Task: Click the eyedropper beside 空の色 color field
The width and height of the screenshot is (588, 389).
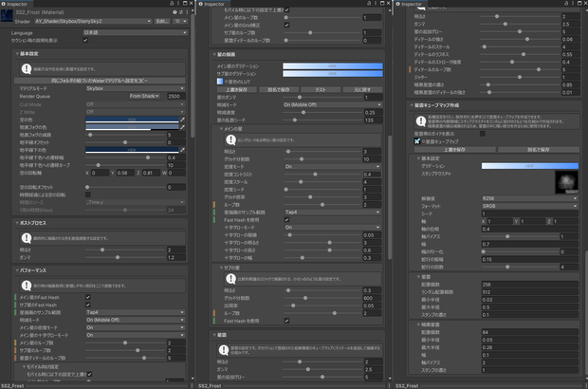Action: (x=183, y=120)
